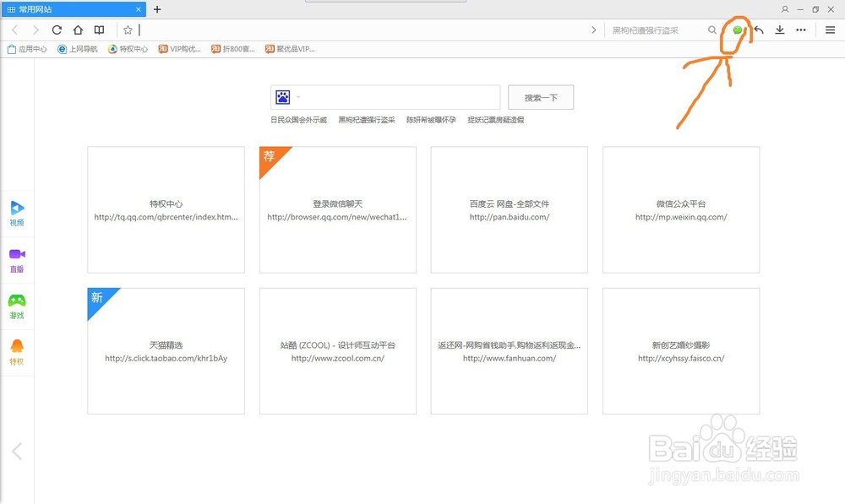Screen dimensions: 845x504
Task: Open the 特权 sidebar bell item
Action: click(x=17, y=353)
